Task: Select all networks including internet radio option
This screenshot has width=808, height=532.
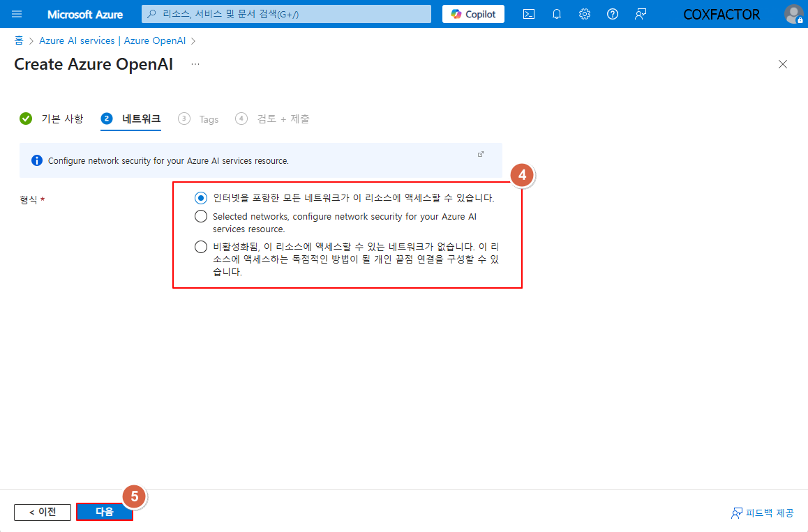Action: pos(201,198)
